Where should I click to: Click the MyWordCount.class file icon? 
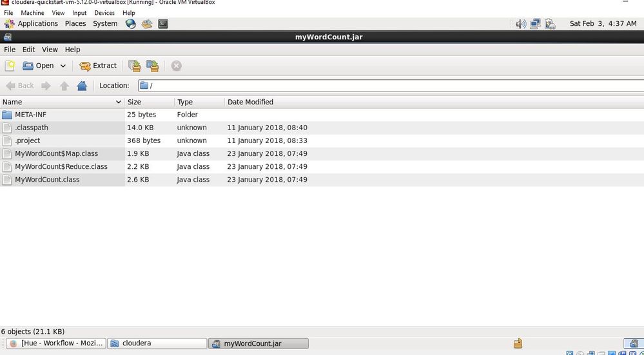point(7,179)
